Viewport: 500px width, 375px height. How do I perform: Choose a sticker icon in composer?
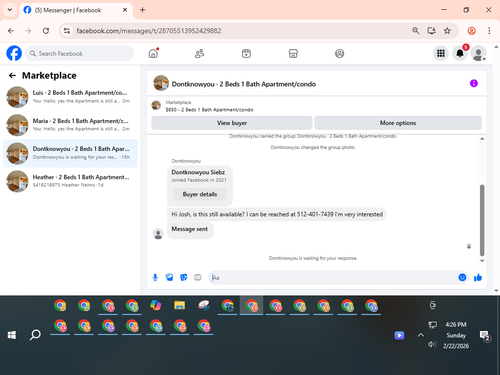pos(184,277)
